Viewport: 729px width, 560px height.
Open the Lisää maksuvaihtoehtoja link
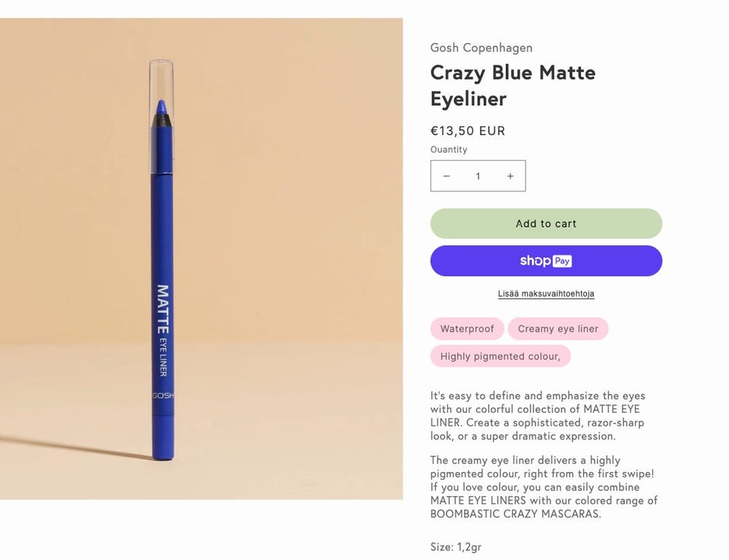click(546, 294)
